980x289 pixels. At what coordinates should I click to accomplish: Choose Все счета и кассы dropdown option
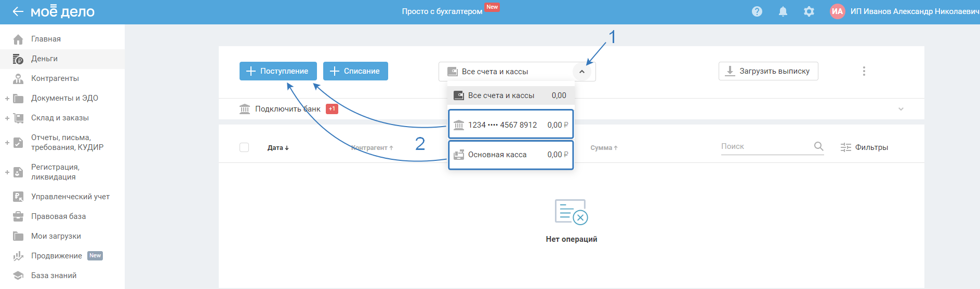(x=511, y=95)
